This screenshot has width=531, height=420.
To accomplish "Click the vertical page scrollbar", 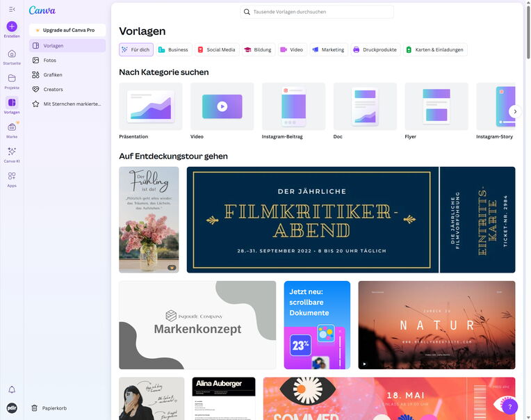I will coord(528,32).
